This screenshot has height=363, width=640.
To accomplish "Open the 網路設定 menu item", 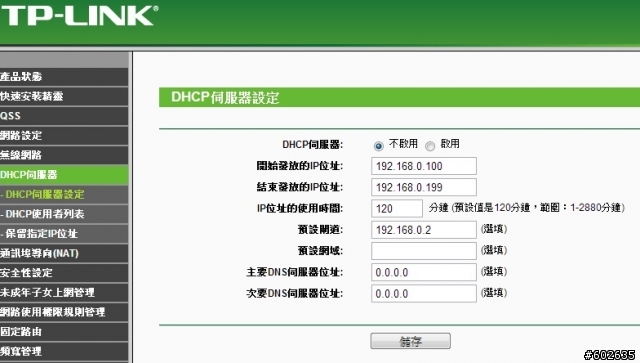I will (64, 135).
